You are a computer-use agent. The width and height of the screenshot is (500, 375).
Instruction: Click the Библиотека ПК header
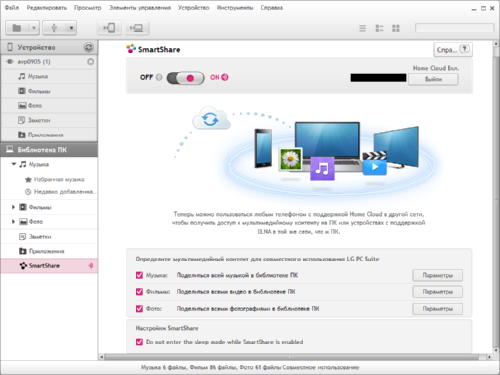[x=49, y=150]
